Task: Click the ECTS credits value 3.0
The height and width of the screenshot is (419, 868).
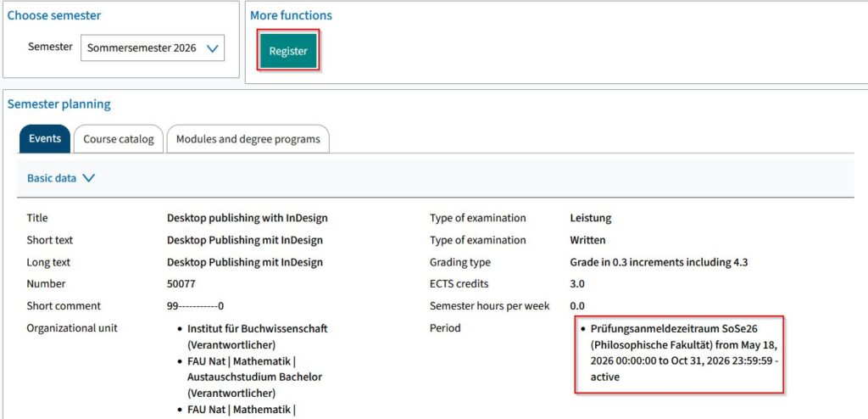Action: 576,284
